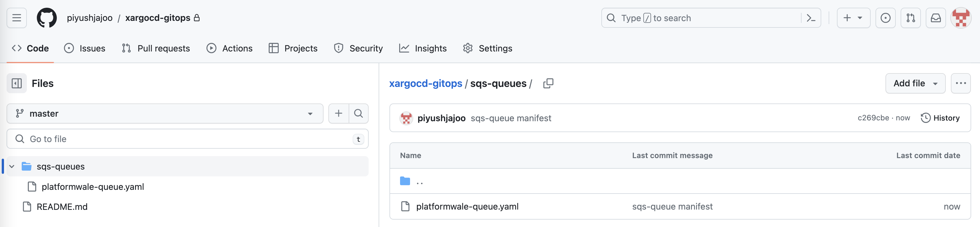980x227 pixels.
Task: Click the Files panel heading
Action: point(43,83)
